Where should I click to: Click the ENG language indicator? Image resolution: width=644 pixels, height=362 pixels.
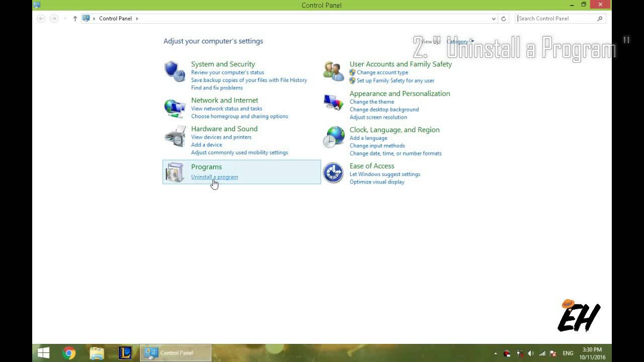[568, 353]
